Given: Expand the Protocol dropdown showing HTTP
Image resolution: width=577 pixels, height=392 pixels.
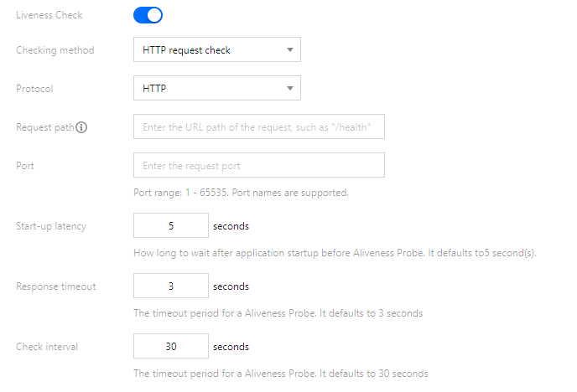Looking at the screenshot, I should [x=216, y=88].
